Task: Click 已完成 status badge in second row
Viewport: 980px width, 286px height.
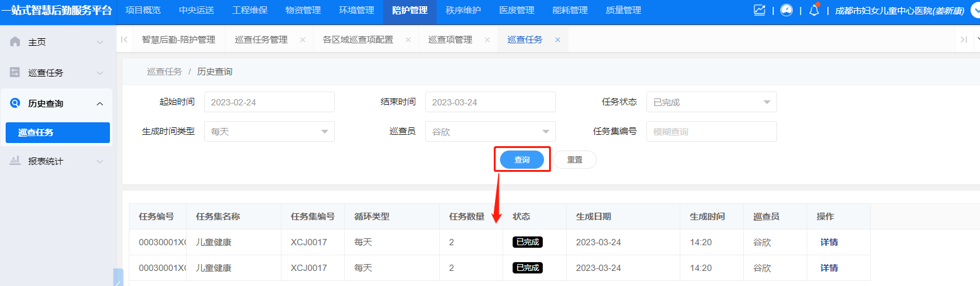Action: click(x=528, y=268)
